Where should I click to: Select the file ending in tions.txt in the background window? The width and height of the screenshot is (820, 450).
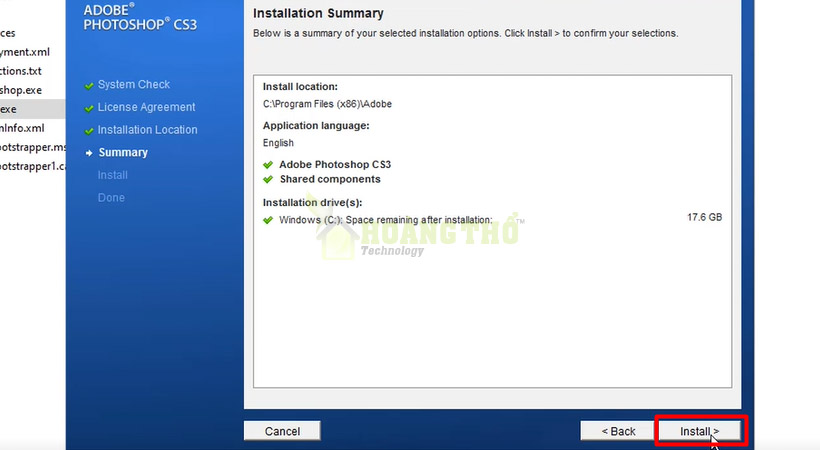(x=21, y=71)
